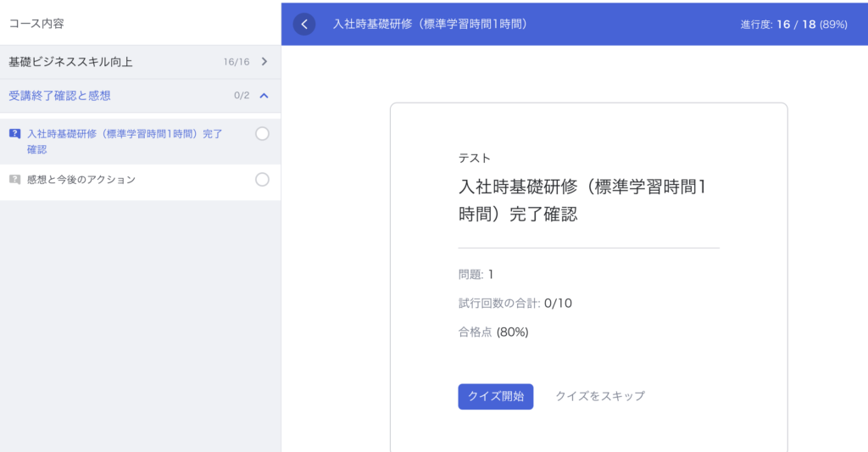The height and width of the screenshot is (452, 868).
Task: Toggle completion circle for 感想と今後のアクション
Action: (x=262, y=180)
